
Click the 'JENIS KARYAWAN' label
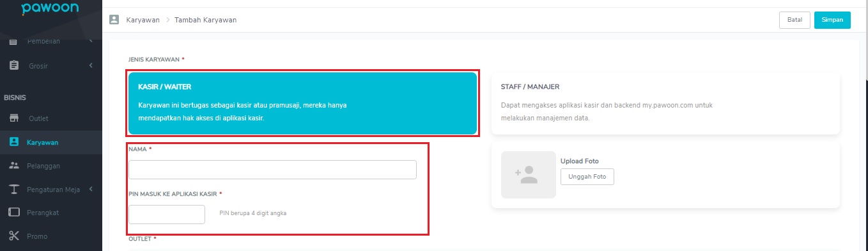coord(154,59)
